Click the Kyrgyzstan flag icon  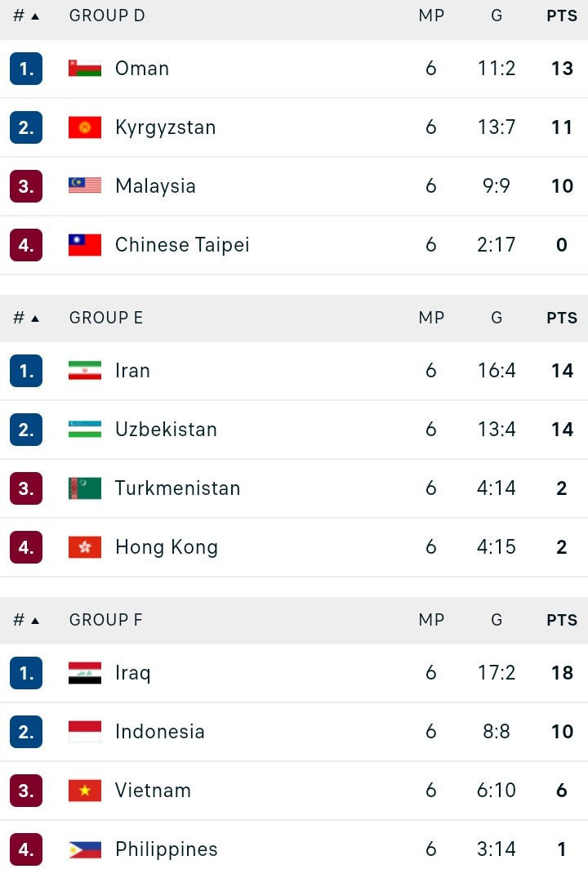[x=85, y=127]
